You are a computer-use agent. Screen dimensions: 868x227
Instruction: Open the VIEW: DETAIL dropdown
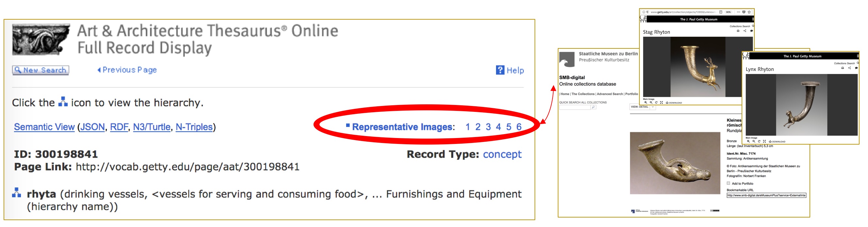(642, 107)
